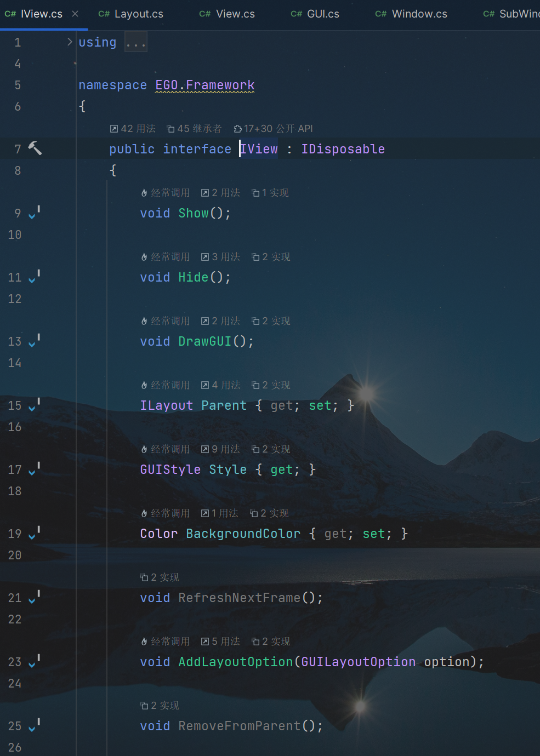Click the 5 用法 lens above AddLayoutOption
This screenshot has height=756, width=540.
pos(220,642)
